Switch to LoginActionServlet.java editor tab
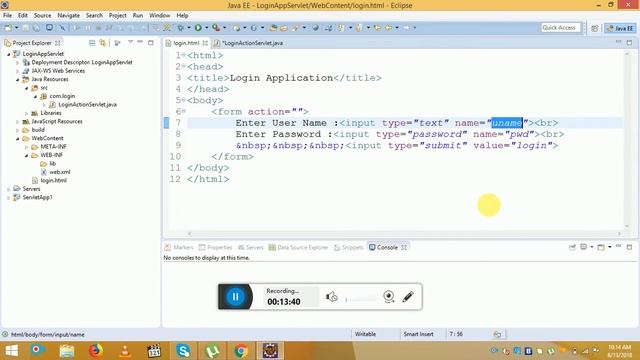The width and height of the screenshot is (640, 360). tap(249, 43)
